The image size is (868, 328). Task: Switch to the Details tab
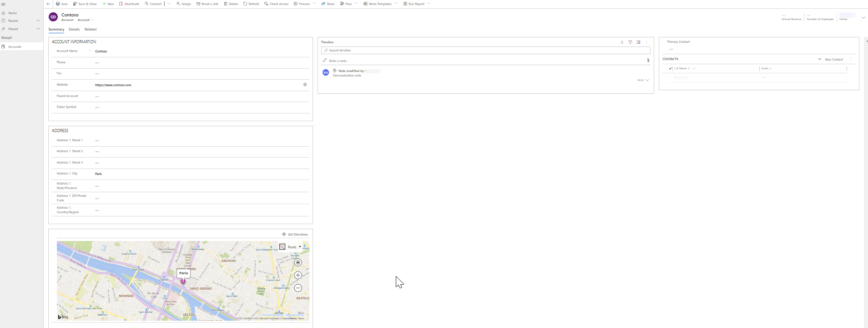74,29
